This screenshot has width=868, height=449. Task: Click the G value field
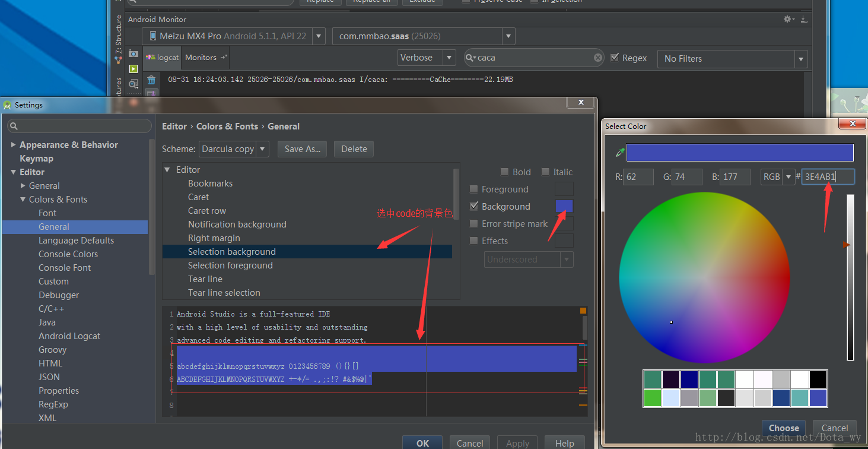click(687, 177)
